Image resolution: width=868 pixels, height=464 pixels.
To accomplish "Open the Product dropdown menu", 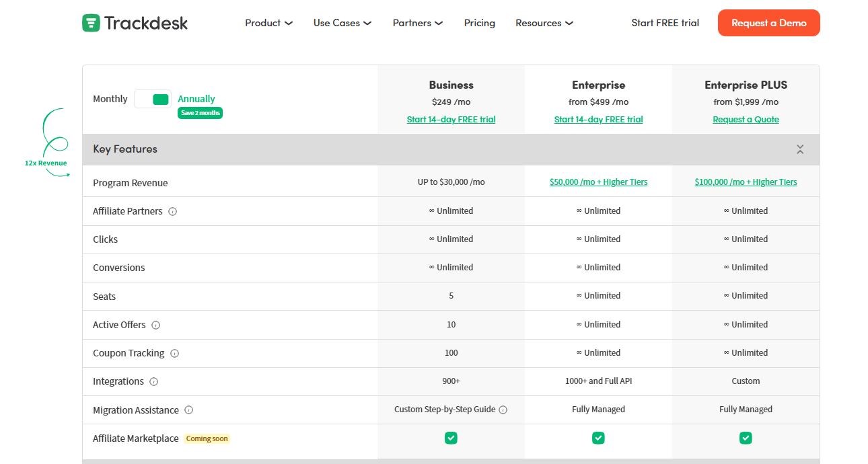I will [x=268, y=23].
